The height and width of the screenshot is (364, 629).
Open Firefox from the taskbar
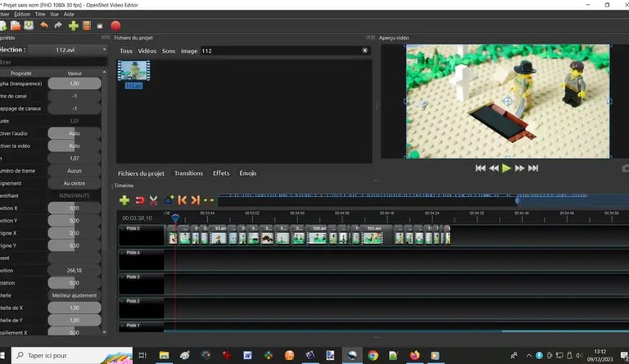pyautogui.click(x=414, y=355)
